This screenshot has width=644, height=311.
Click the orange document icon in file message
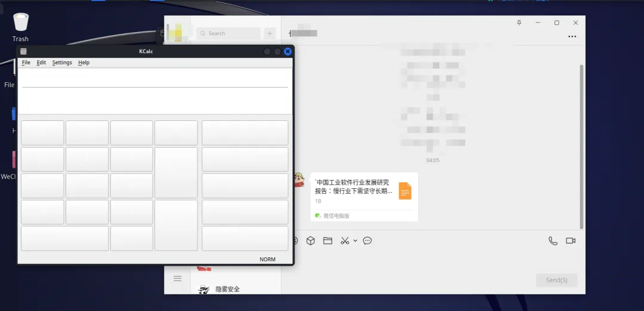click(x=405, y=191)
